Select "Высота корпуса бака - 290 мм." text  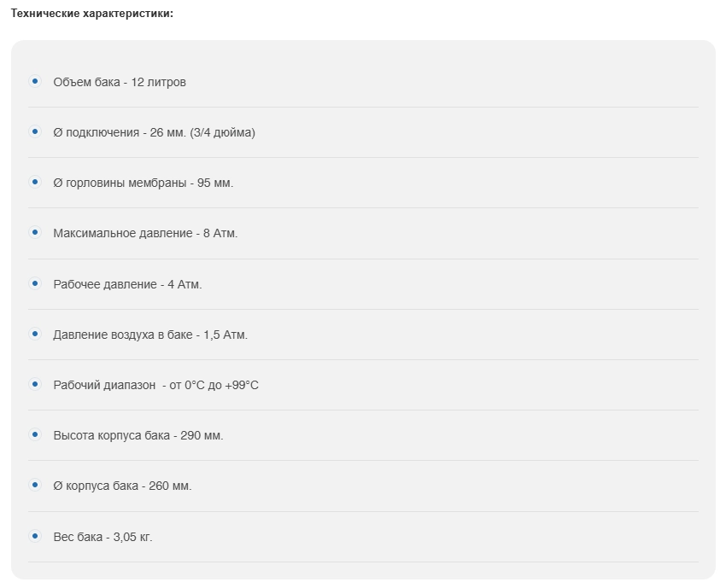pos(138,436)
